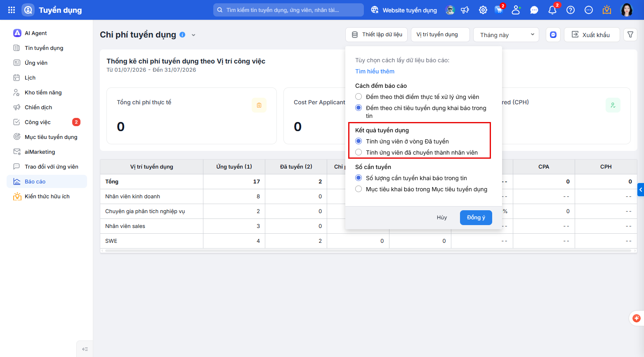Viewport: 644px width, 357px height.
Task: Open the notifications bell icon
Action: click(552, 10)
